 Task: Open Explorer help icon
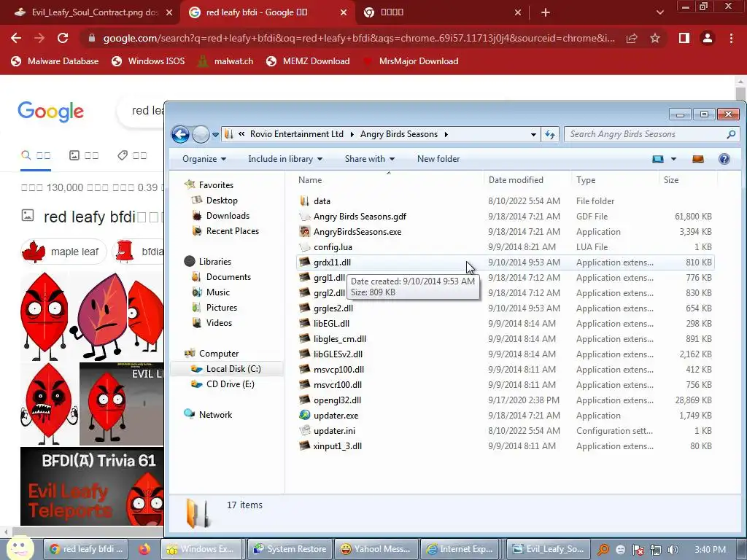724,159
